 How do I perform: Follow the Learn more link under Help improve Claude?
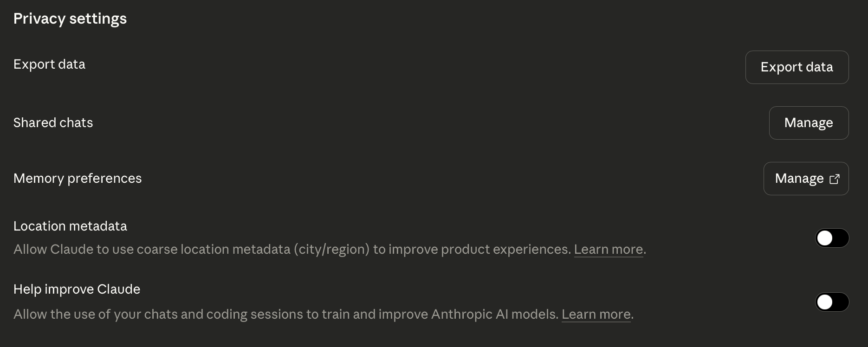point(596,314)
